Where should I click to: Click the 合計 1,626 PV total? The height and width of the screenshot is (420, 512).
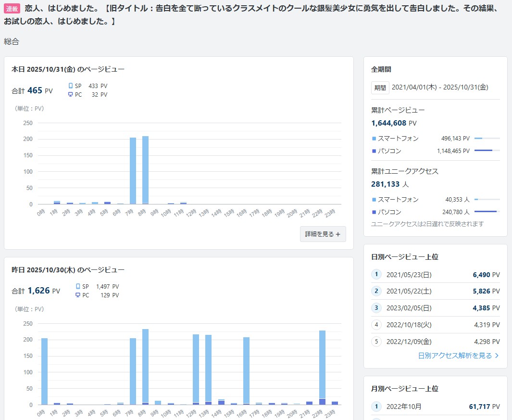point(36,291)
